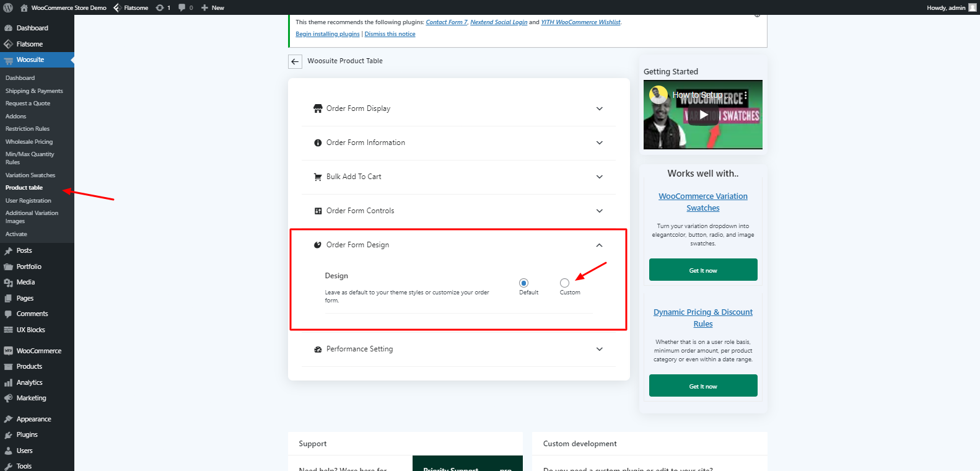Screen dimensions: 980x471
Task: Open YITH WooCommerce Wishlist link
Action: click(x=581, y=22)
